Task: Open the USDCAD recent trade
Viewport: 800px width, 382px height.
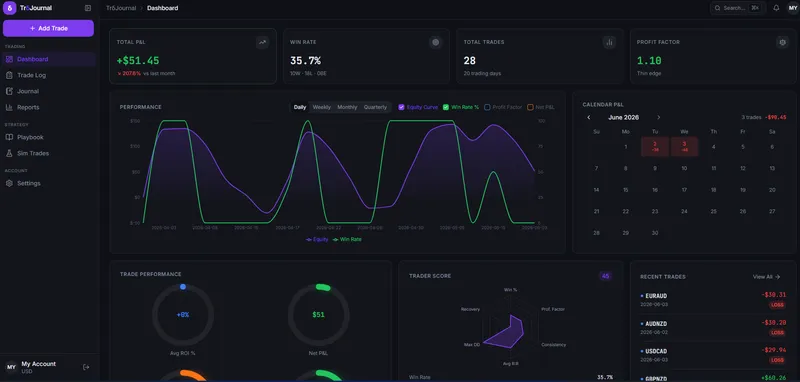Action: (x=713, y=355)
